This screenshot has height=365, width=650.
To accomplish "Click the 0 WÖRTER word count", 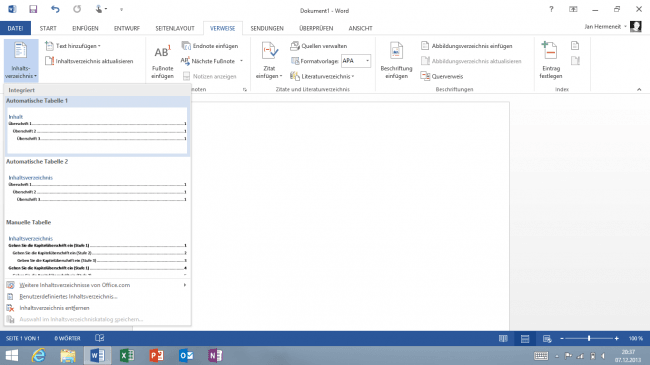I will click(67, 338).
